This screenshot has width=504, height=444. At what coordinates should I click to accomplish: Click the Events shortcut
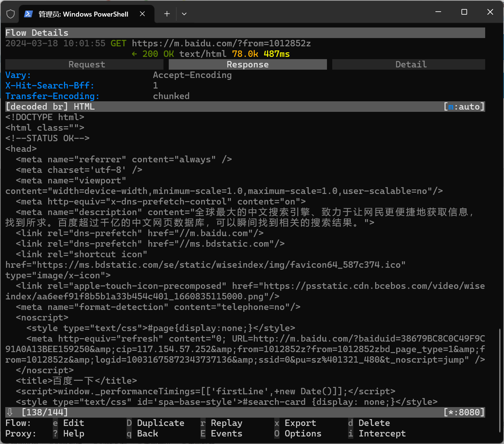click(221, 433)
